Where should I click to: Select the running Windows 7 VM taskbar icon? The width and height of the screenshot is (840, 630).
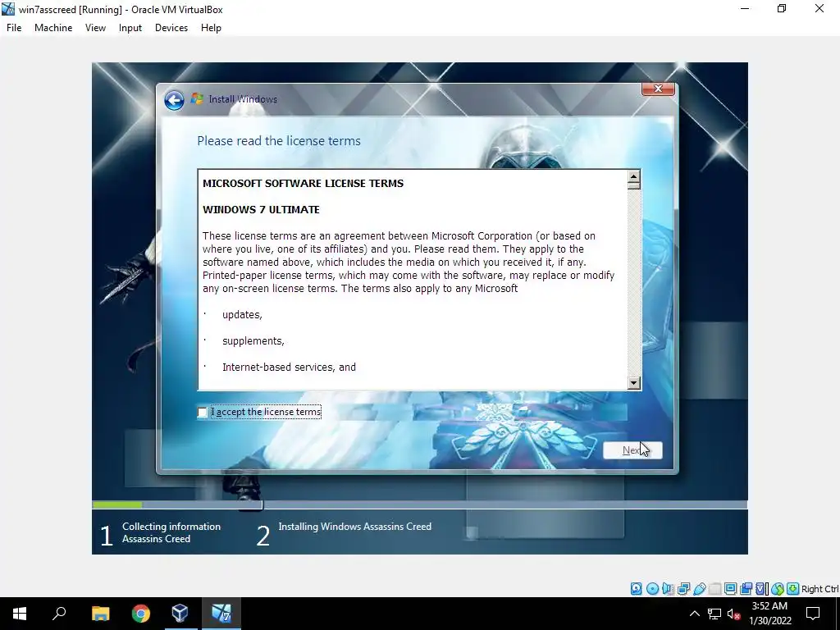[221, 614]
